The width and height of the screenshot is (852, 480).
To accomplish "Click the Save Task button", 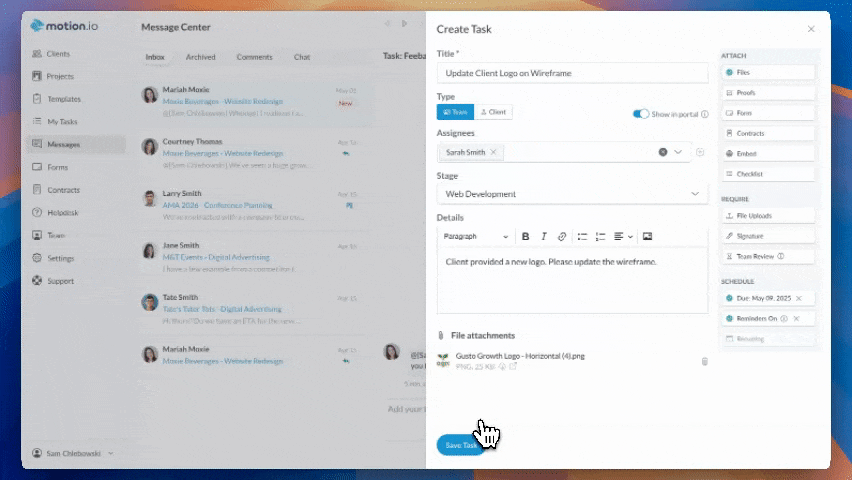I will coord(461,445).
